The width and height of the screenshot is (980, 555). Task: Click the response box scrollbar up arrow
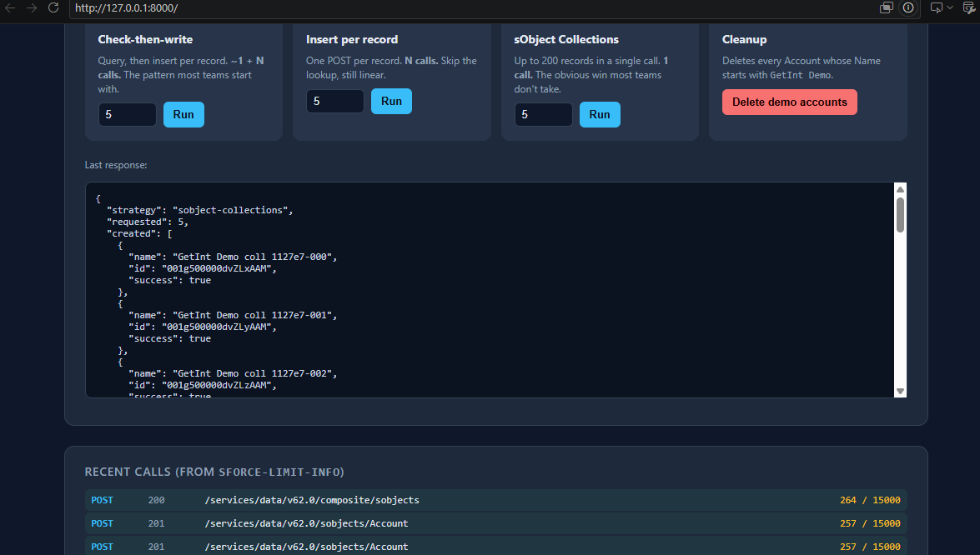900,190
